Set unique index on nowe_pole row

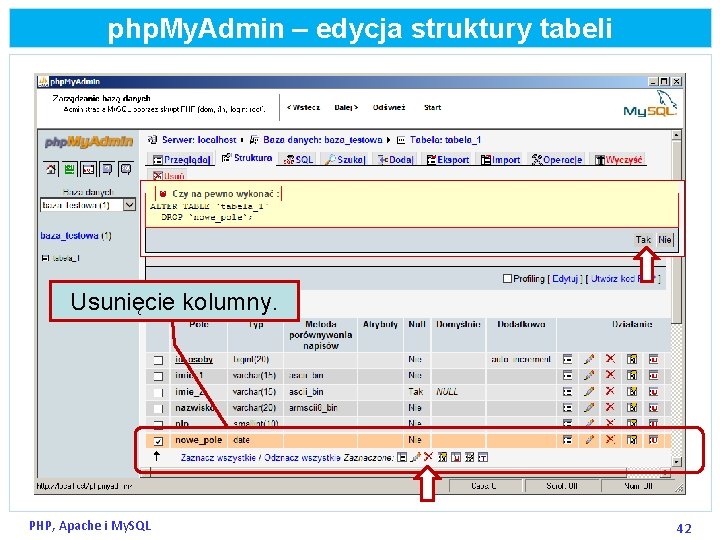point(653,440)
